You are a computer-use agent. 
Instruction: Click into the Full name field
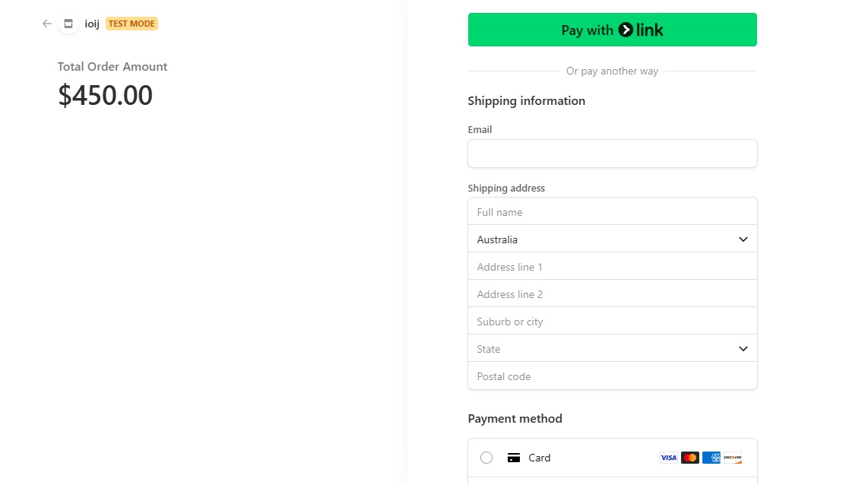tap(612, 212)
